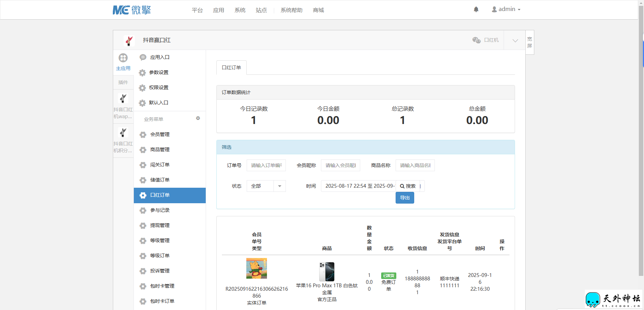Image resolution: width=644 pixels, height=310 pixels.
Task: Open the 状态 dropdown set to 全部
Action: [266, 186]
